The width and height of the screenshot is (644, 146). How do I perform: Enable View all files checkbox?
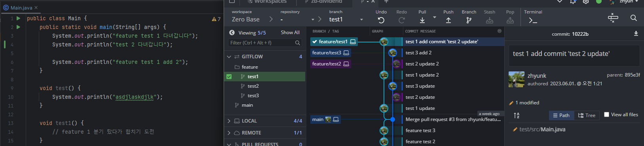606,115
